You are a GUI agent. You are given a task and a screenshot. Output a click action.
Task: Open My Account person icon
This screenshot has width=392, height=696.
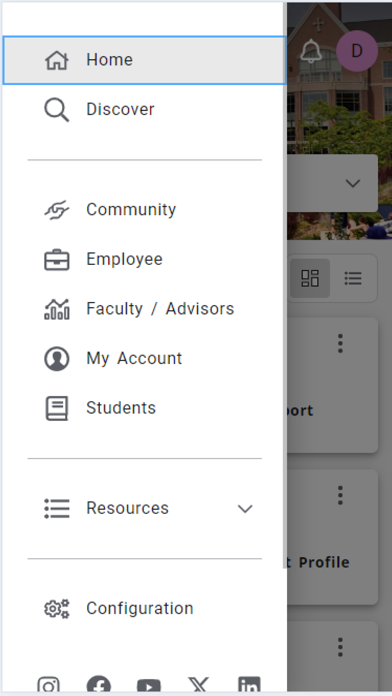pyautogui.click(x=57, y=359)
